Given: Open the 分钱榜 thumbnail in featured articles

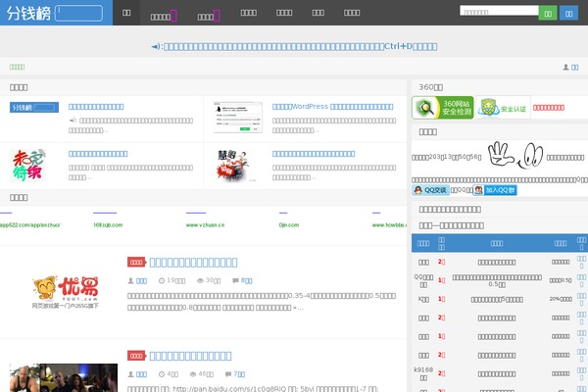Looking at the screenshot, I should tap(34, 107).
